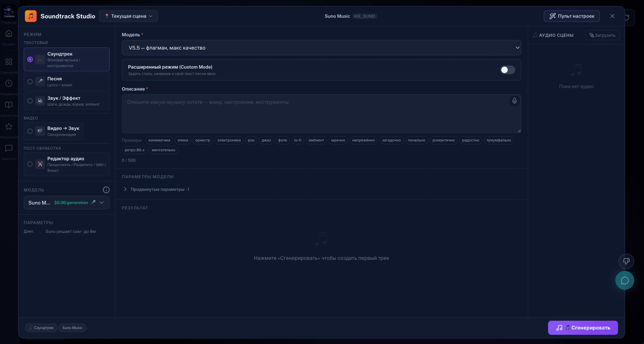
Task: Open the Библиотека book sidebar icon
Action: click(x=9, y=105)
